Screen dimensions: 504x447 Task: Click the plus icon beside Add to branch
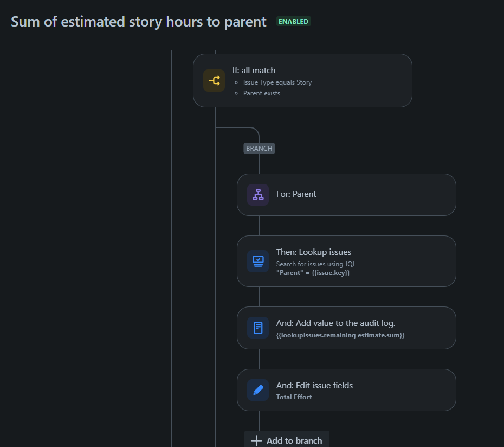click(x=256, y=440)
